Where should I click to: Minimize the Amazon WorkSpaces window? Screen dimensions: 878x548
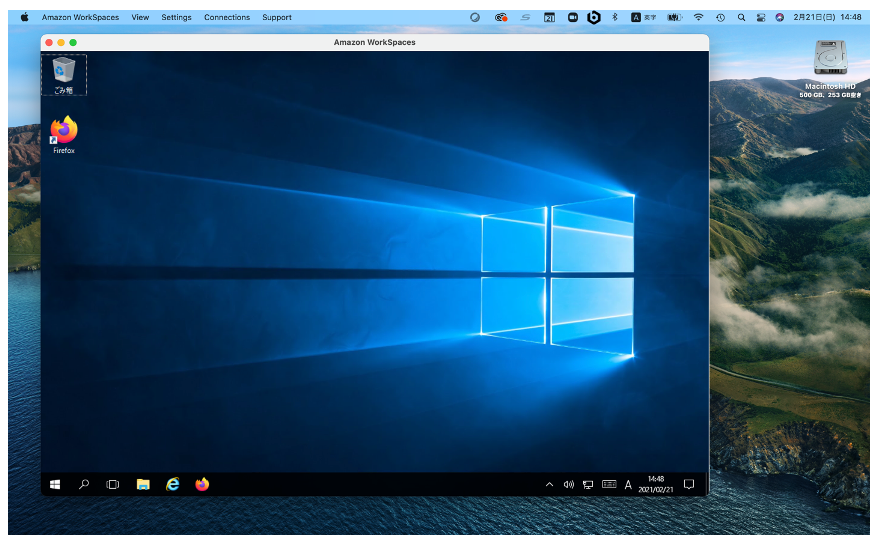click(x=61, y=43)
